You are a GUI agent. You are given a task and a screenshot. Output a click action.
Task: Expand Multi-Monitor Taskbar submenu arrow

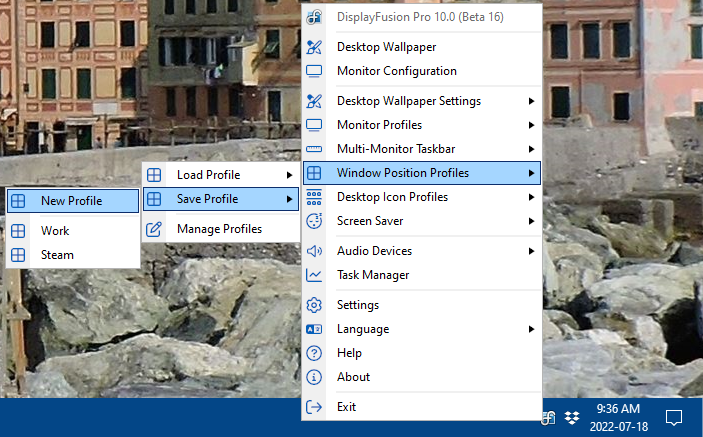(531, 149)
